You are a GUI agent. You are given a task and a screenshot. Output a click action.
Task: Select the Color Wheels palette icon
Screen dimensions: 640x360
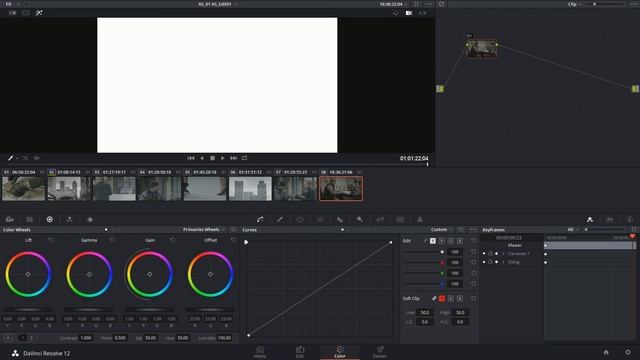coord(49,220)
